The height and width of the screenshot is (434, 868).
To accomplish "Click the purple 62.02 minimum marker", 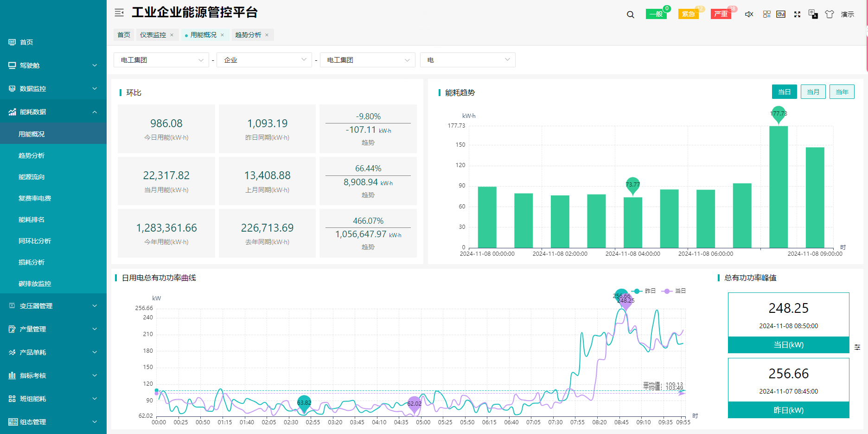I will [x=415, y=404].
